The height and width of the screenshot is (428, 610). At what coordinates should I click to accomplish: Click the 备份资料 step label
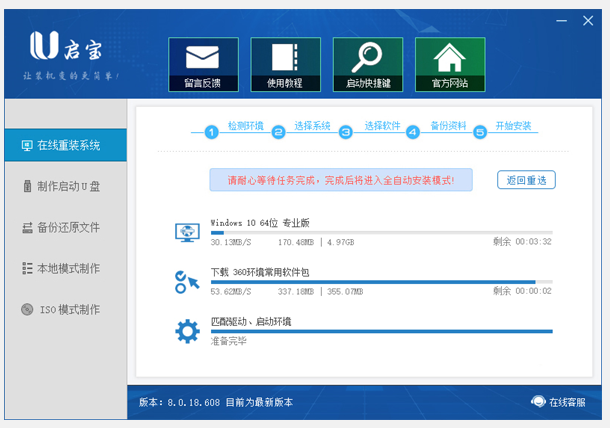pyautogui.click(x=448, y=126)
